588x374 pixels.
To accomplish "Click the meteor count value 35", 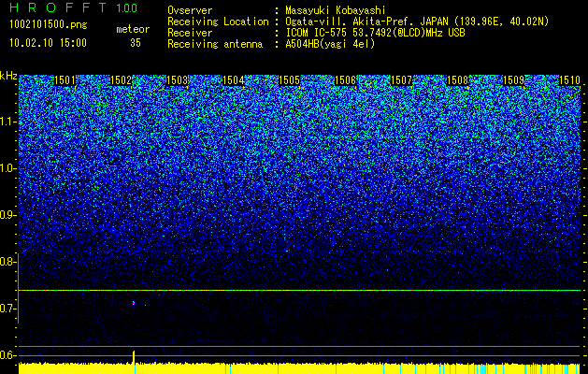I will click(136, 43).
